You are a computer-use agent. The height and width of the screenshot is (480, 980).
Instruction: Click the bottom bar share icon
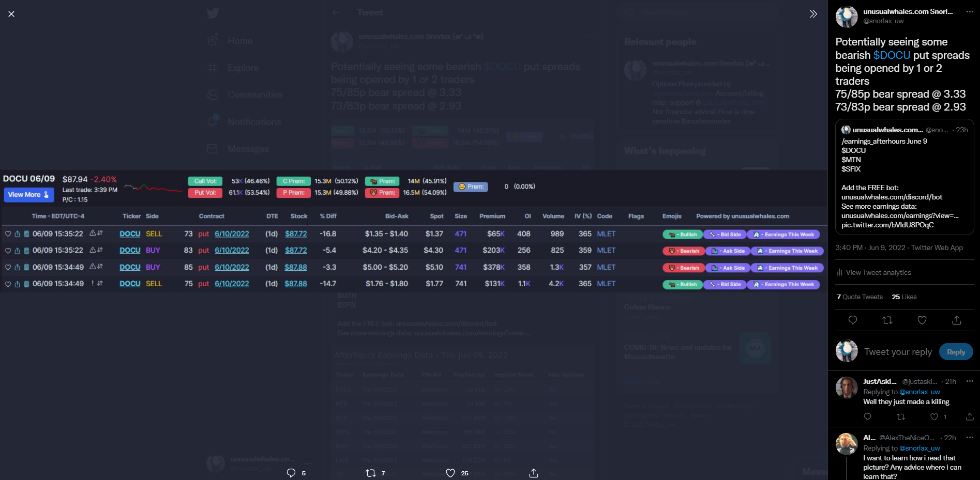click(534, 473)
